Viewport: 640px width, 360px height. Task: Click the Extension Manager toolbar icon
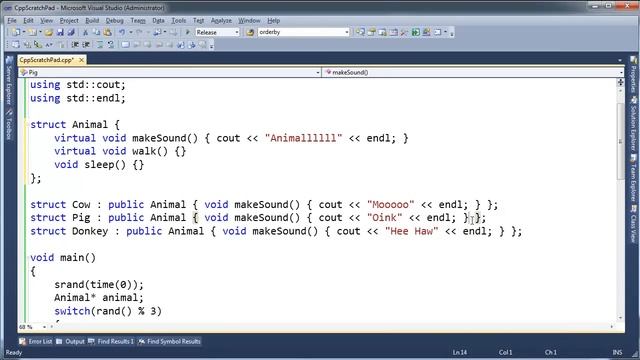[x=427, y=32]
